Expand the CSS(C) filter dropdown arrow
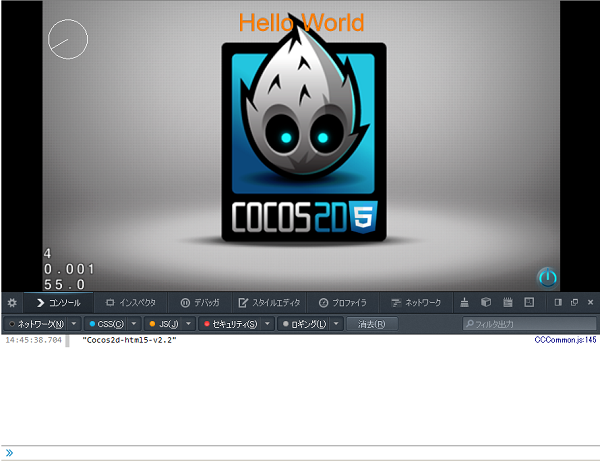This screenshot has height=461, width=600. click(134, 324)
